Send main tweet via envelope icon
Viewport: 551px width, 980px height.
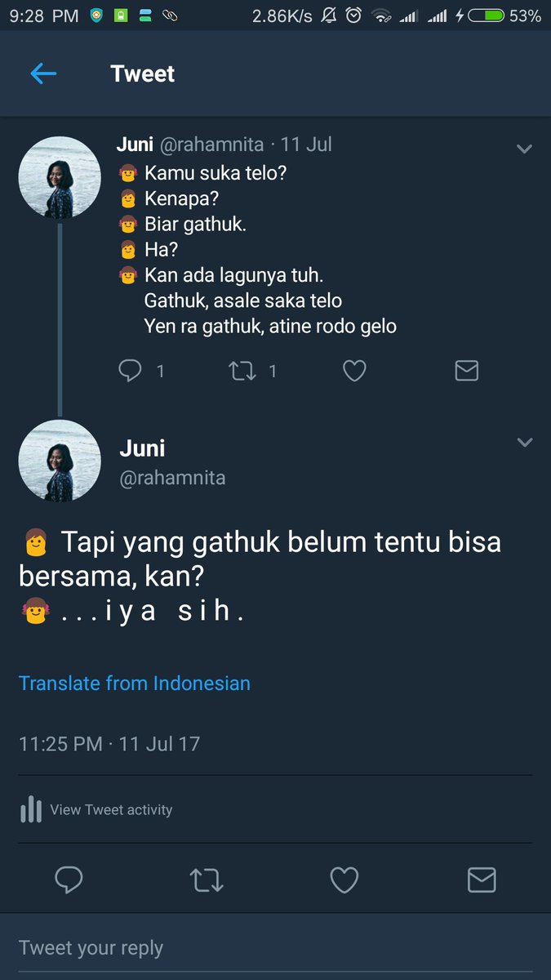[x=482, y=880]
